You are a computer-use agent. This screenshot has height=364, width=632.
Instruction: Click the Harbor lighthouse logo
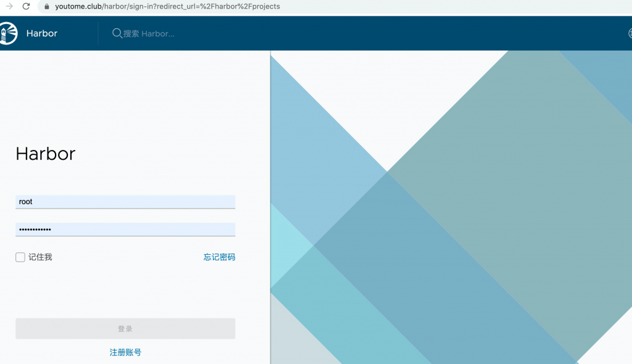tap(8, 33)
